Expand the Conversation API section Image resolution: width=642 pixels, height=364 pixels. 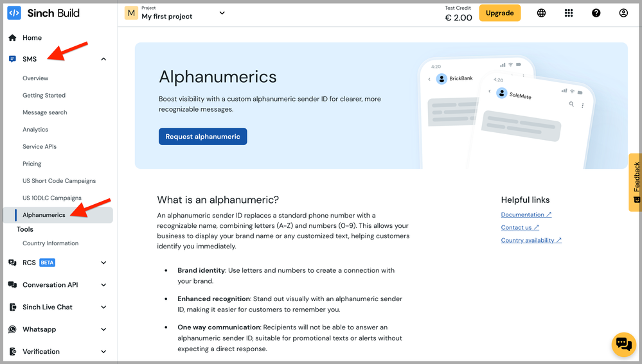[103, 284]
